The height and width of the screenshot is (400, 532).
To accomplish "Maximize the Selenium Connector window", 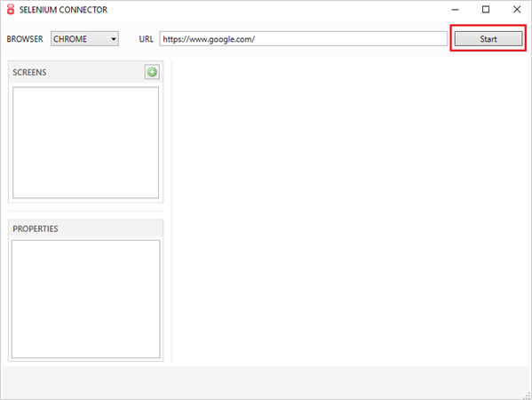I will point(486,10).
